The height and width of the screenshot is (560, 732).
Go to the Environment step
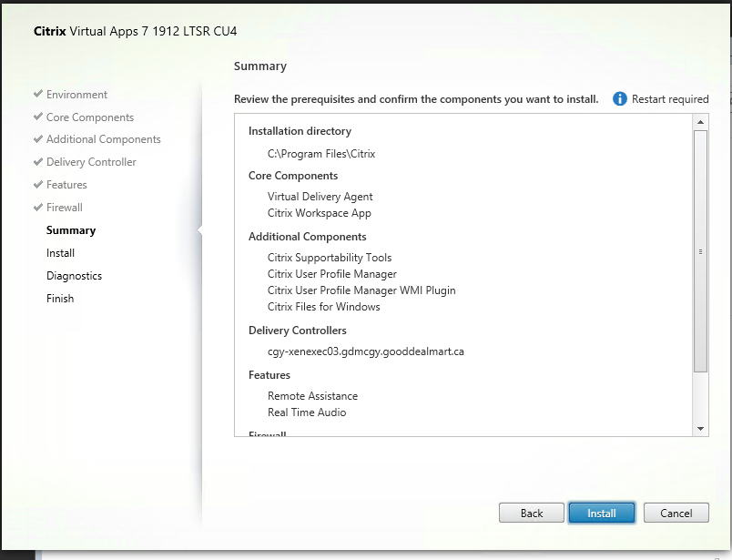[76, 95]
